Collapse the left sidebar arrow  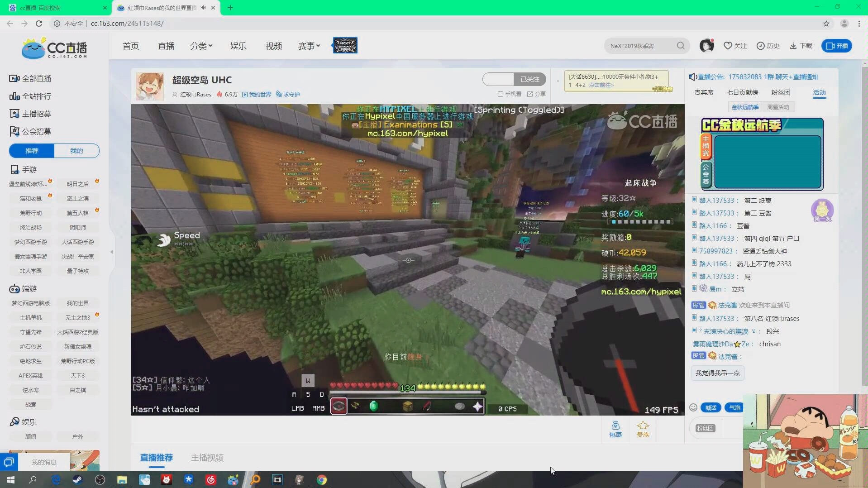click(x=112, y=252)
